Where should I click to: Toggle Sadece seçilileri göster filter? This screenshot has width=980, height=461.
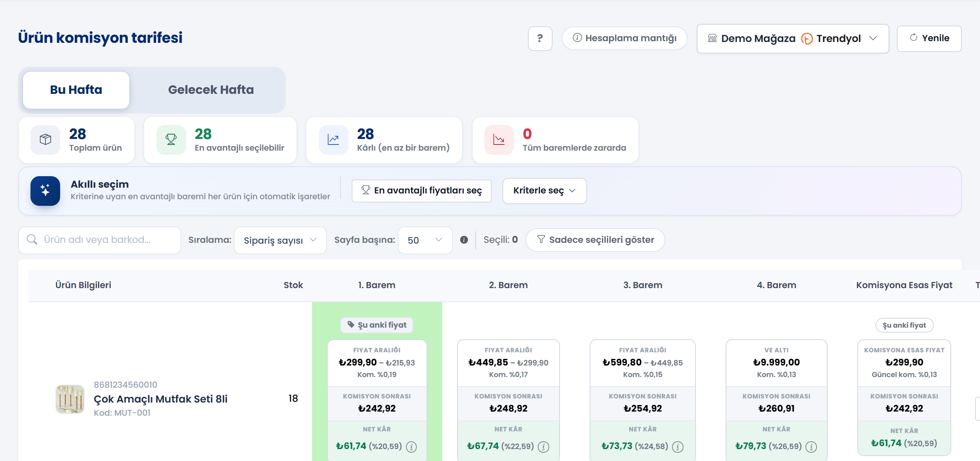(x=595, y=240)
